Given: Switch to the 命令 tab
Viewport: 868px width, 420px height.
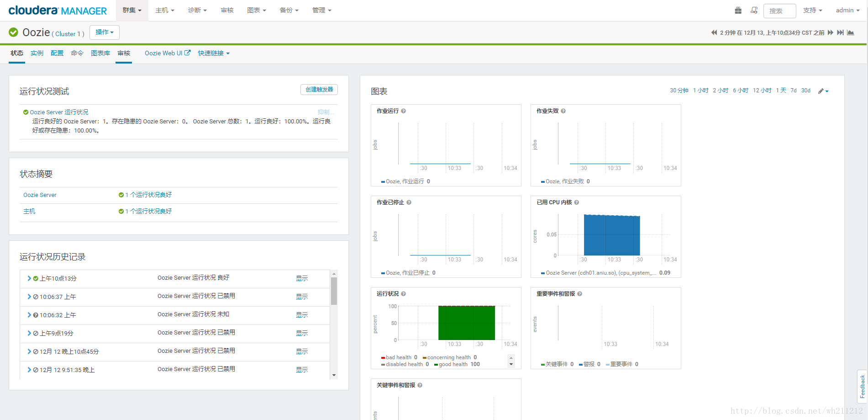Looking at the screenshot, I should click(77, 53).
